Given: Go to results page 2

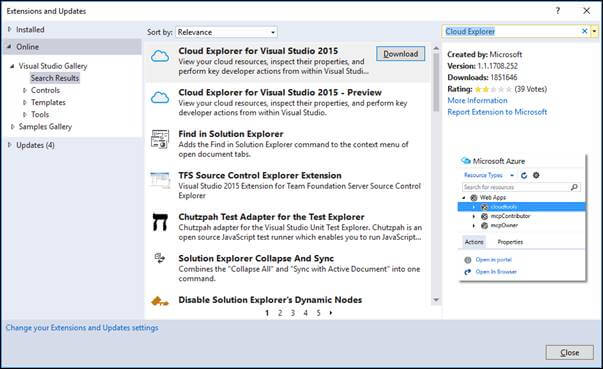Looking at the screenshot, I should tap(280, 313).
